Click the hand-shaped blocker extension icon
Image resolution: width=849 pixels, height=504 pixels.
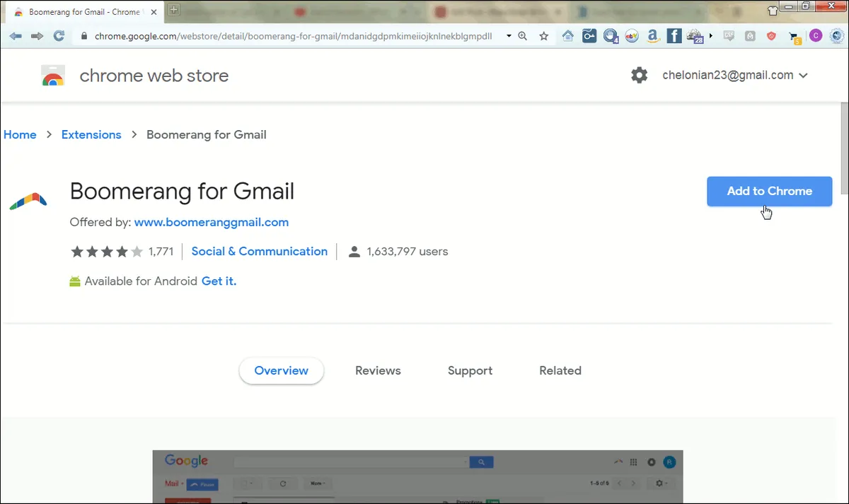tap(611, 36)
